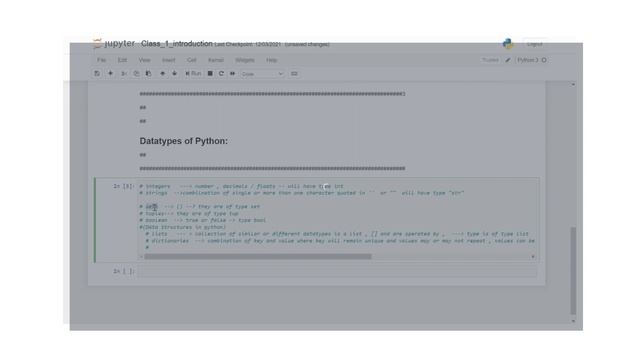Open the cell type Code dropdown

click(x=262, y=74)
